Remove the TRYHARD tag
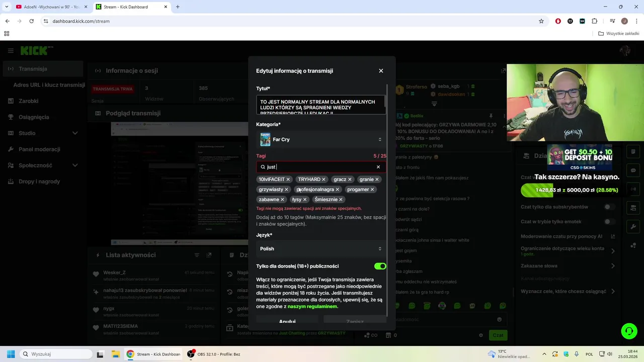Image resolution: width=644 pixels, height=362 pixels. tap(324, 179)
